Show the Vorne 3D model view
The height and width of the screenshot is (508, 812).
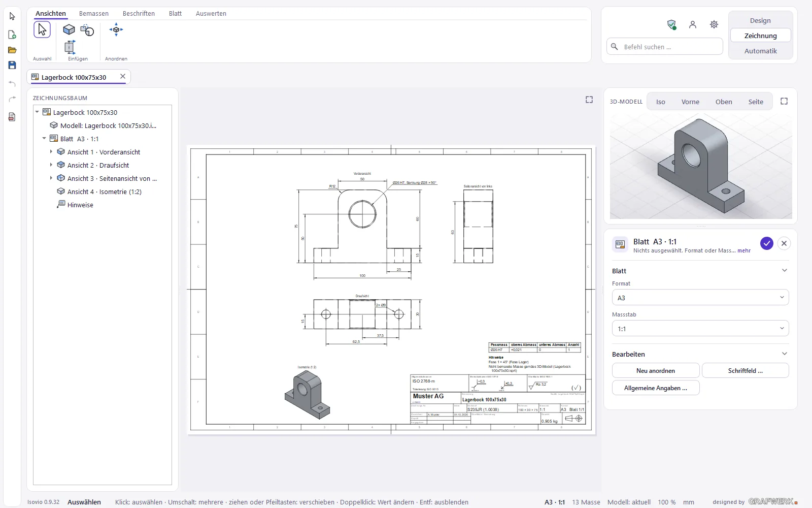[x=690, y=102]
